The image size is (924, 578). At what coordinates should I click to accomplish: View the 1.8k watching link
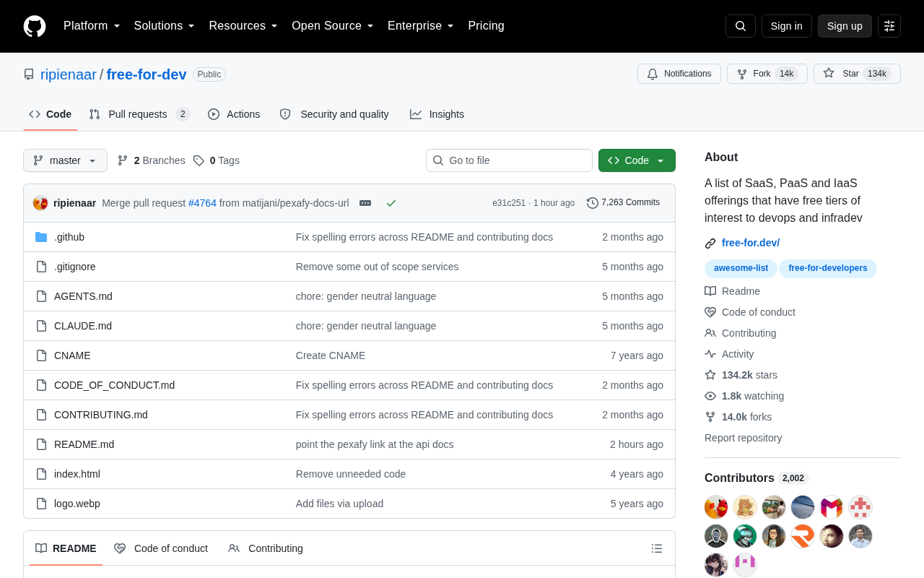tap(744, 396)
